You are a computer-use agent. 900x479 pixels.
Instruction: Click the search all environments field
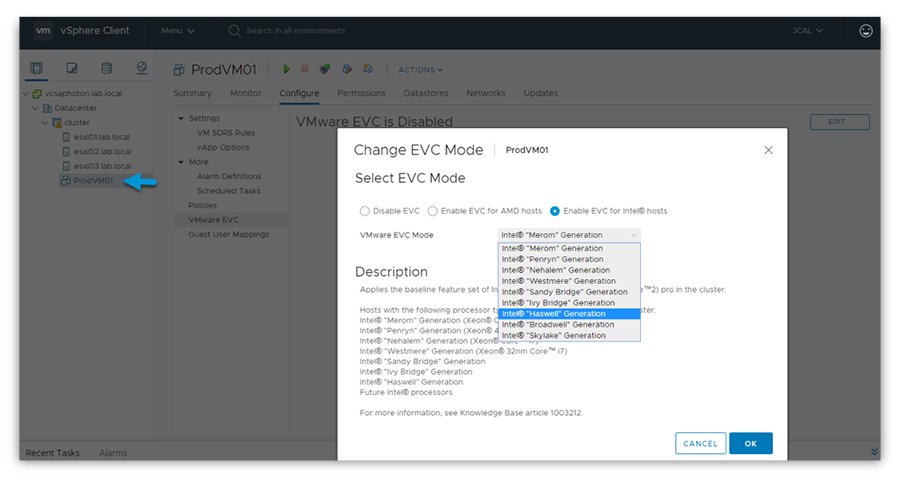click(x=296, y=31)
